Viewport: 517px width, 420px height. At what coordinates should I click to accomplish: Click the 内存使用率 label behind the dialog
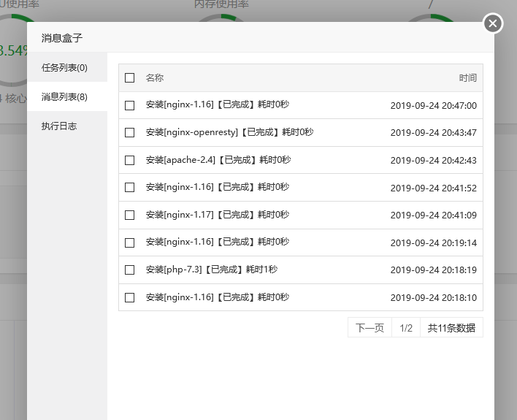221,4
